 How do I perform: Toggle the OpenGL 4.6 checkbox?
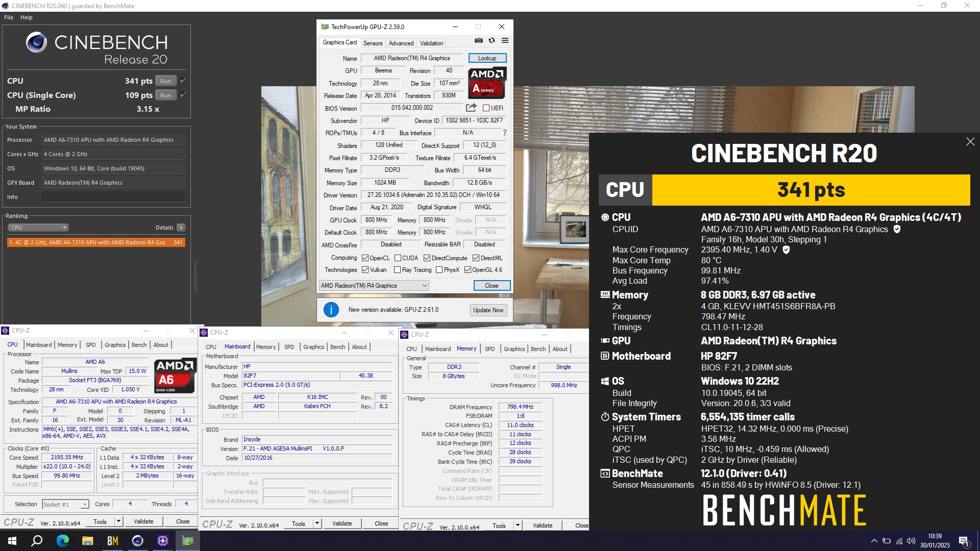tap(468, 269)
